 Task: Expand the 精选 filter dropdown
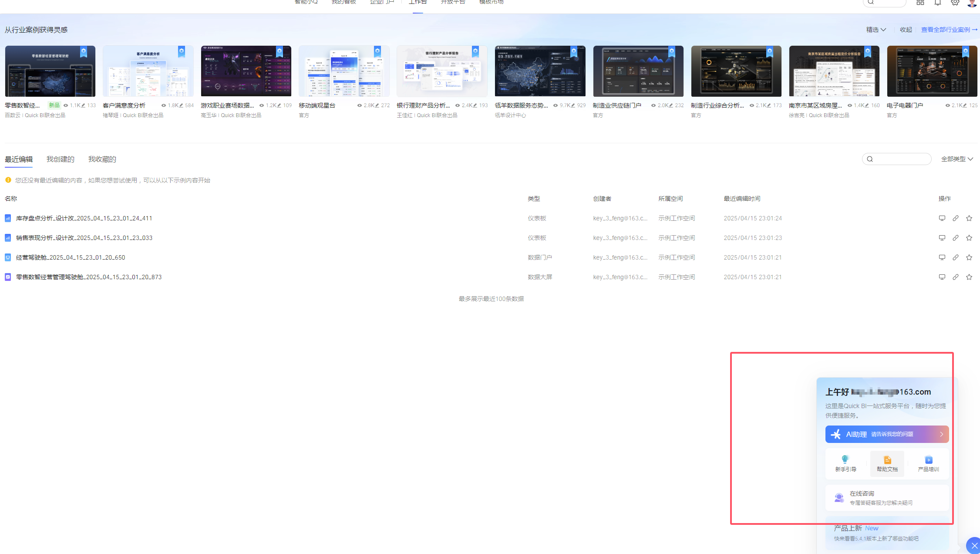point(876,30)
